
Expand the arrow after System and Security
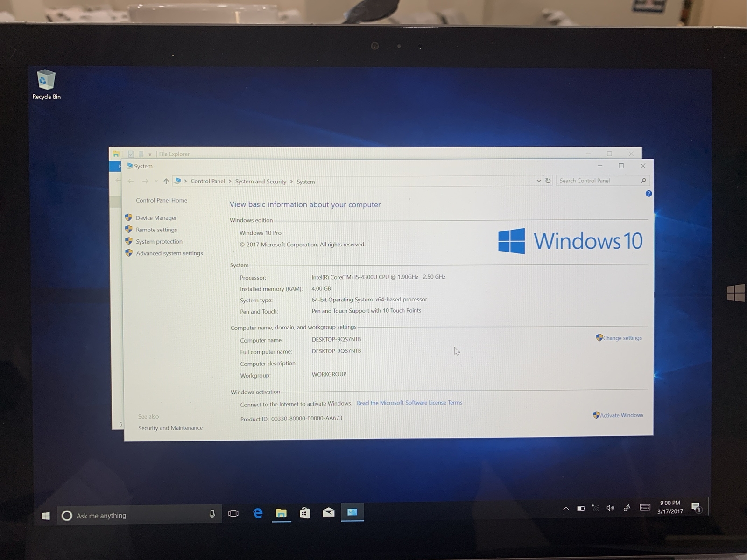point(292,182)
